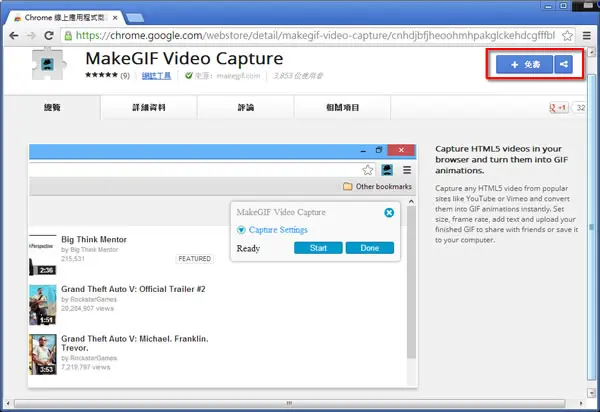Switch to the related items tab
Screen dimensions: 600x412
pos(342,107)
